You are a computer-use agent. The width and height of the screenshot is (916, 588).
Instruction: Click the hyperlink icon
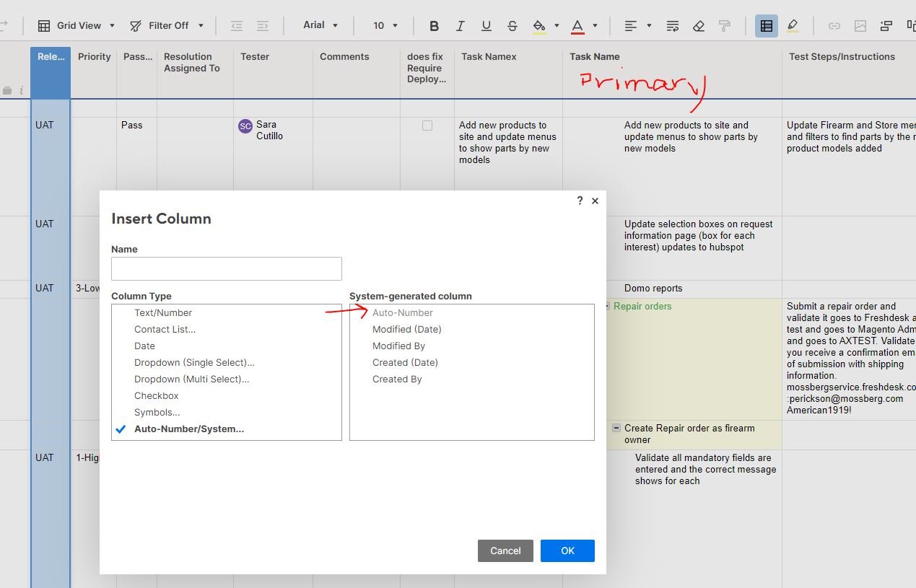pyautogui.click(x=834, y=25)
